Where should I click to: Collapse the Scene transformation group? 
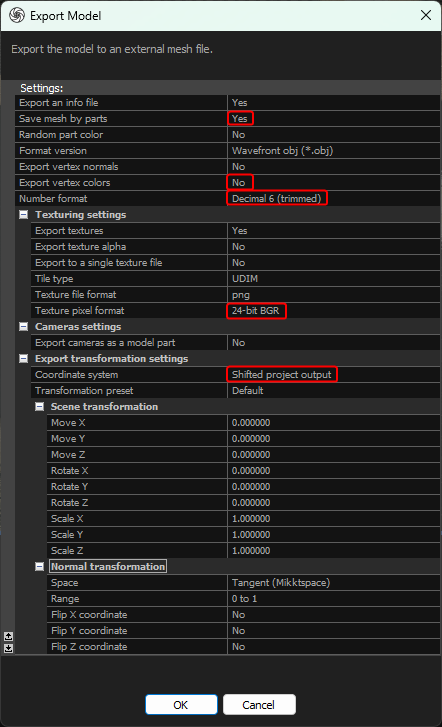[40, 407]
